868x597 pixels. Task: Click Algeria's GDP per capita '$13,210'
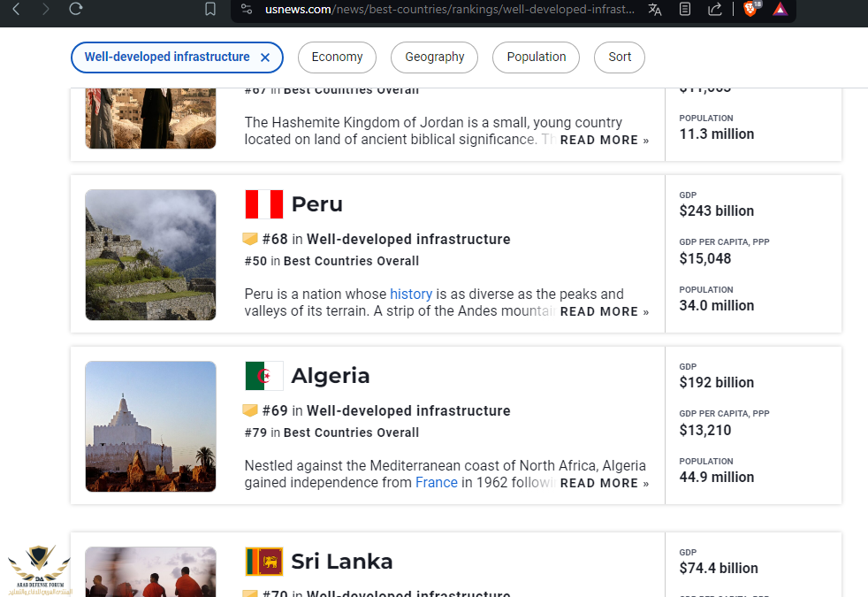click(705, 431)
